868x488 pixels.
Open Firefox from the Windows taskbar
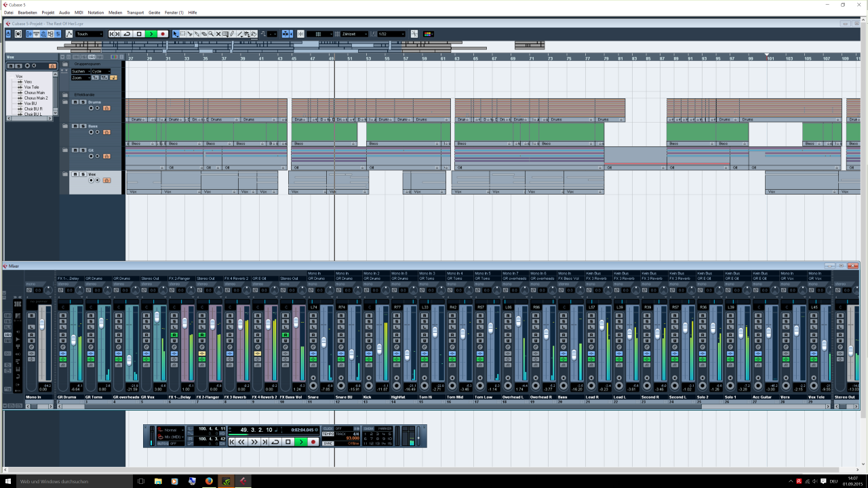click(209, 481)
